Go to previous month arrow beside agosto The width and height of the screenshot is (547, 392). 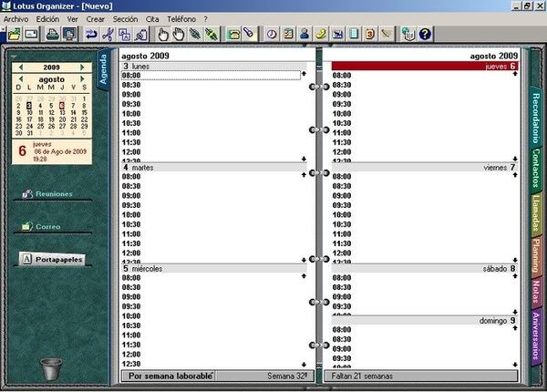(x=21, y=78)
